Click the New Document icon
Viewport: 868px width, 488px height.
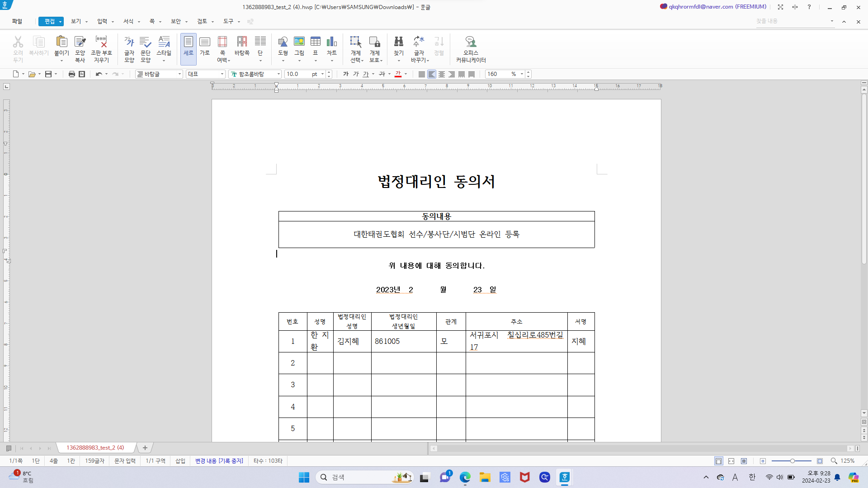tap(16, 74)
